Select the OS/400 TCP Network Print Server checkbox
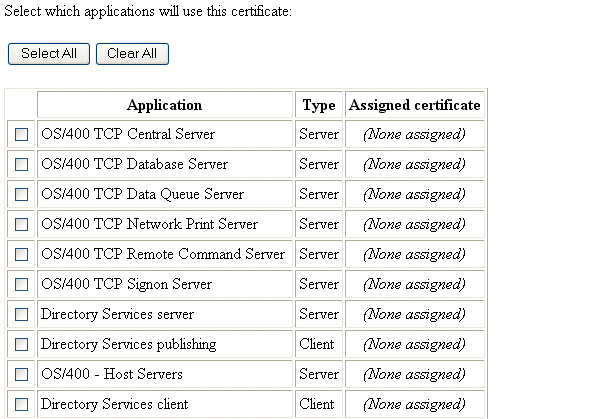Viewport: 594px width, 419px height. point(21,224)
